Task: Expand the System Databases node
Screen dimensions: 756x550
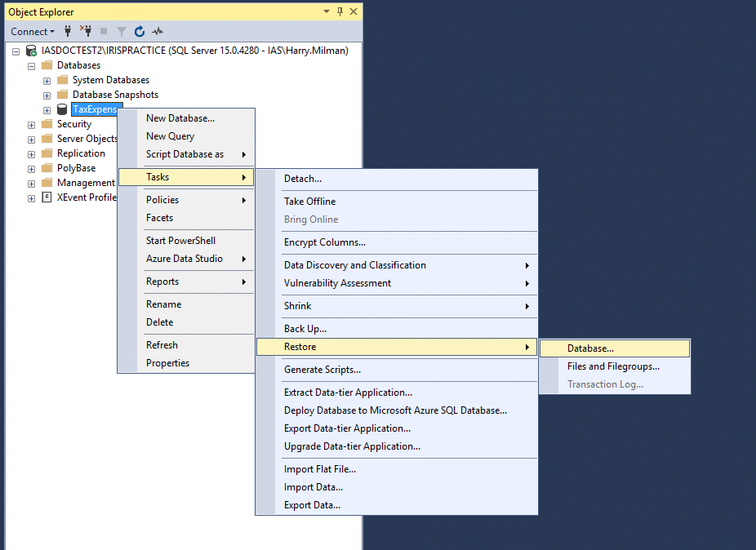Action: [x=47, y=81]
